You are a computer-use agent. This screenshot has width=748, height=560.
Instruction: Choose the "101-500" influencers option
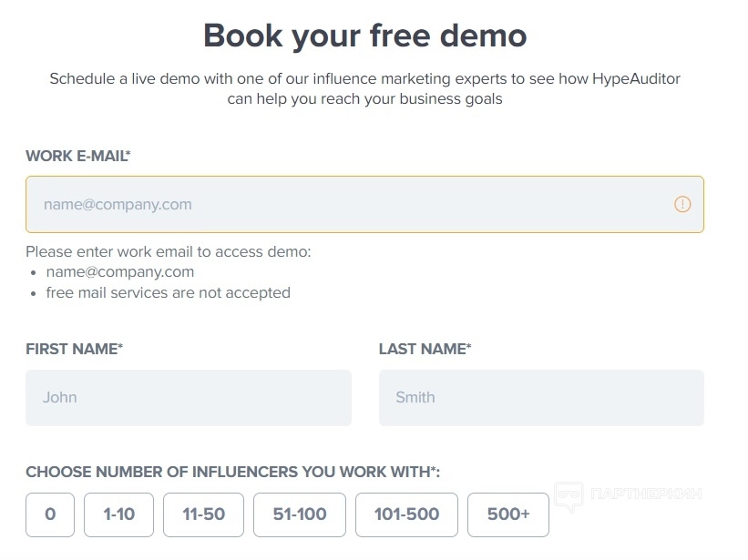[406, 514]
